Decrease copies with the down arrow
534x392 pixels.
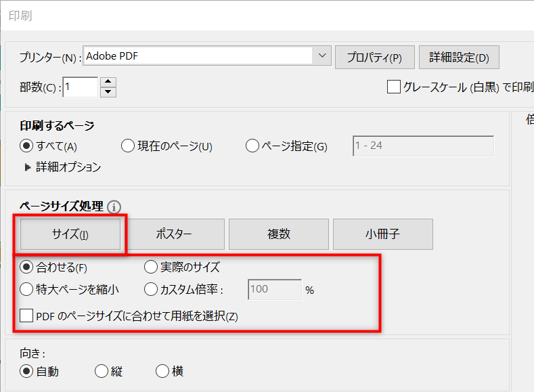[108, 93]
